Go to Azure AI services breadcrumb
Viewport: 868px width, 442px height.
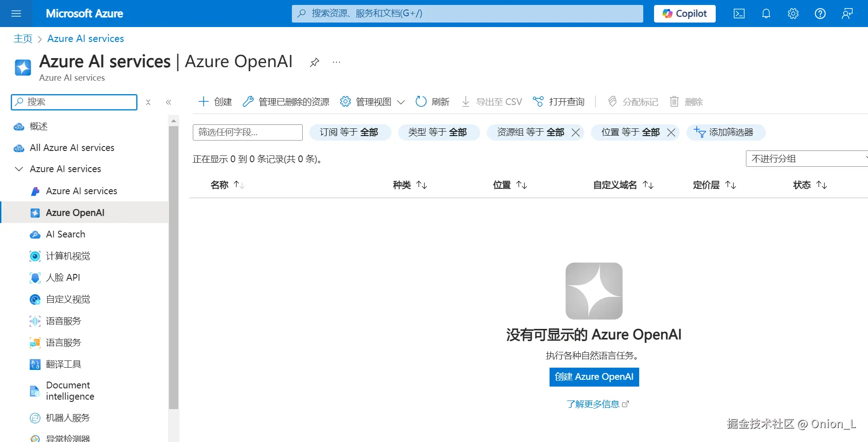(86, 39)
